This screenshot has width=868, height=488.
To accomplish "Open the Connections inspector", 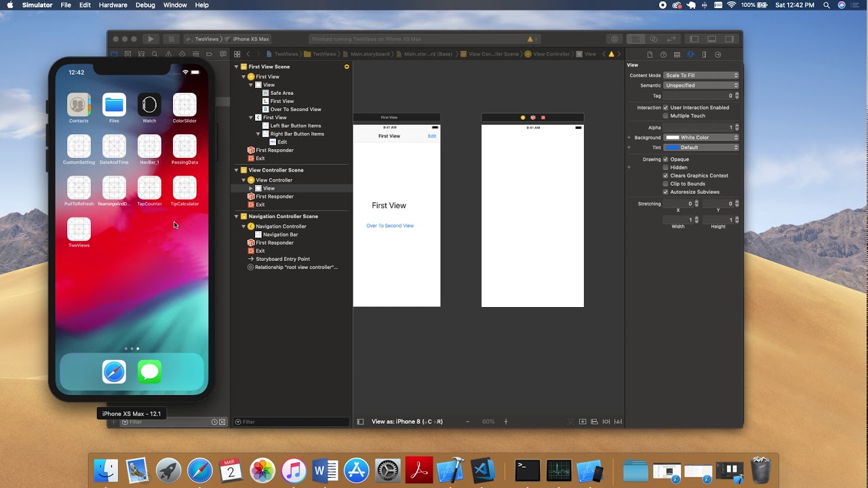I will point(718,54).
